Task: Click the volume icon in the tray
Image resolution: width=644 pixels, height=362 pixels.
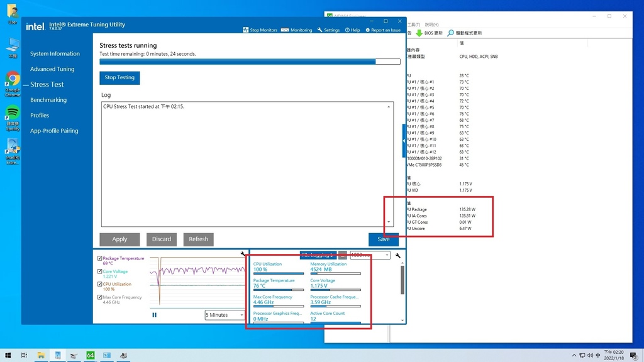Action: (x=590, y=355)
